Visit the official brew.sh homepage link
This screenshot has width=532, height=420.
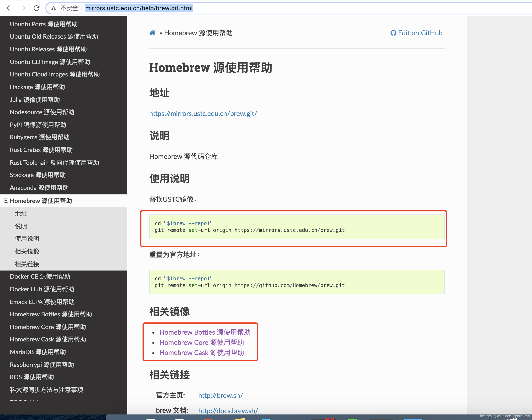220,395
